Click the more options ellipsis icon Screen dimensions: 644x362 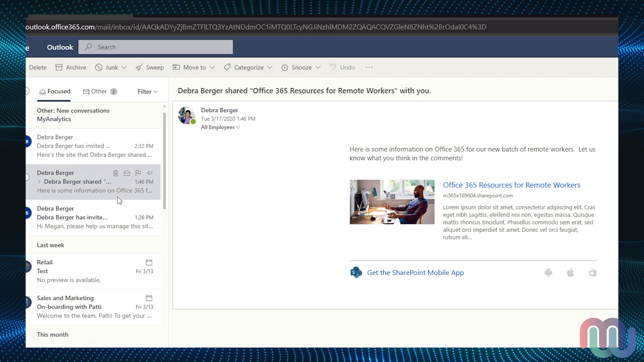[369, 67]
